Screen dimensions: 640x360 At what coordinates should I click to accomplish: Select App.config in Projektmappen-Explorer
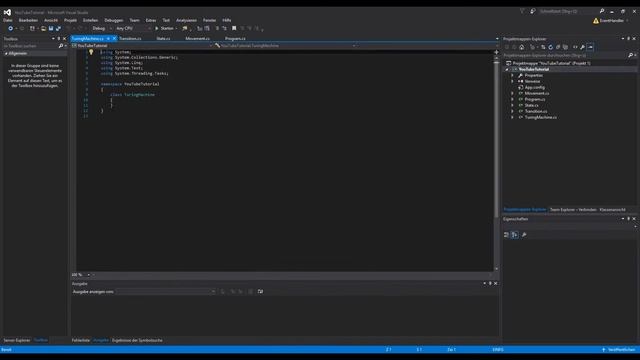coord(535,87)
